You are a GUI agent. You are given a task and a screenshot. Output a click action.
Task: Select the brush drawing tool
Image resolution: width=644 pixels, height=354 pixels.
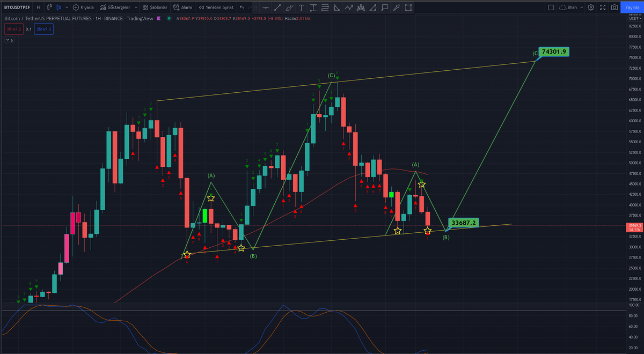tap(289, 8)
